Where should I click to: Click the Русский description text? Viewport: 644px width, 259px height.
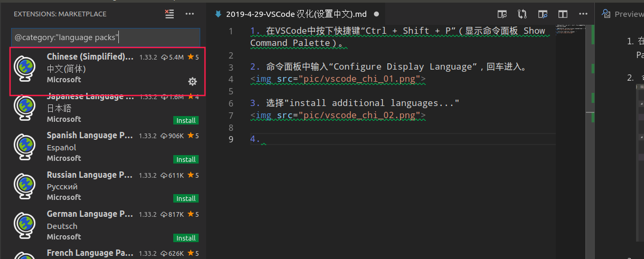tap(62, 187)
